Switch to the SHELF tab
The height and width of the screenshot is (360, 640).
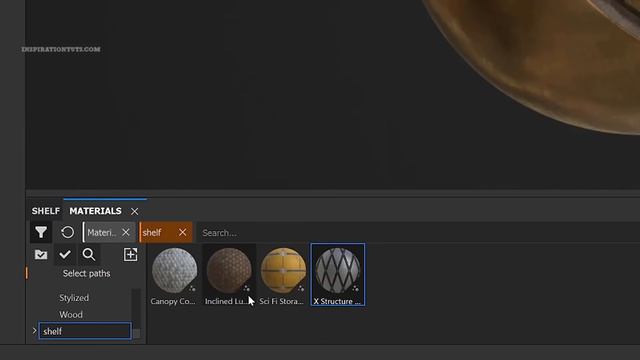coord(46,211)
